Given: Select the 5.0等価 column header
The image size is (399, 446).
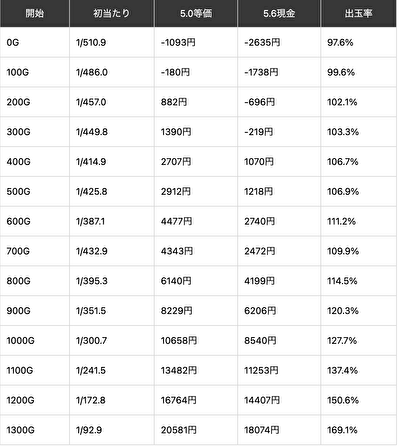Looking at the screenshot, I should click(196, 13).
